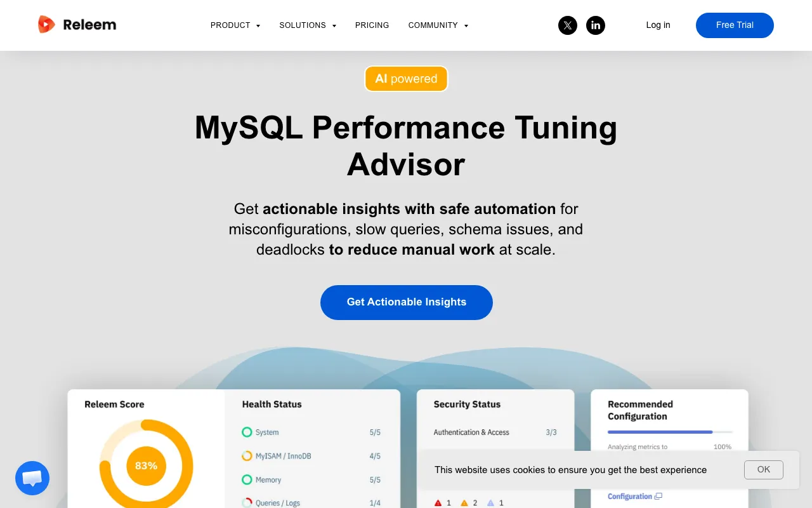Image resolution: width=812 pixels, height=508 pixels.
Task: Click the 5/5 score in Memory row
Action: click(x=375, y=480)
